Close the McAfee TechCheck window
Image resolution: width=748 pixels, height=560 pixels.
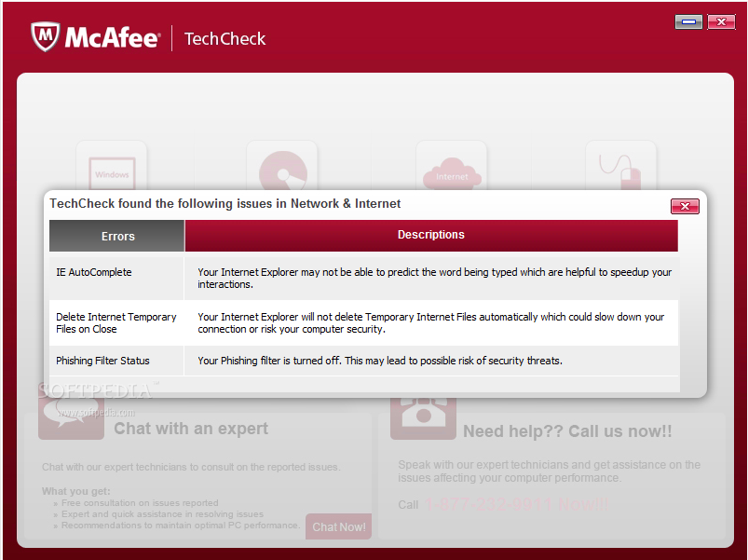[x=721, y=22]
